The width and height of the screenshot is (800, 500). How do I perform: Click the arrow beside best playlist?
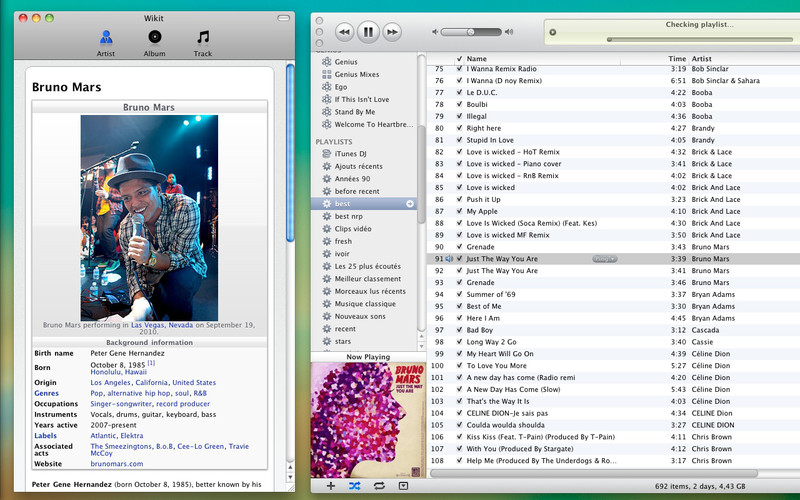point(410,204)
